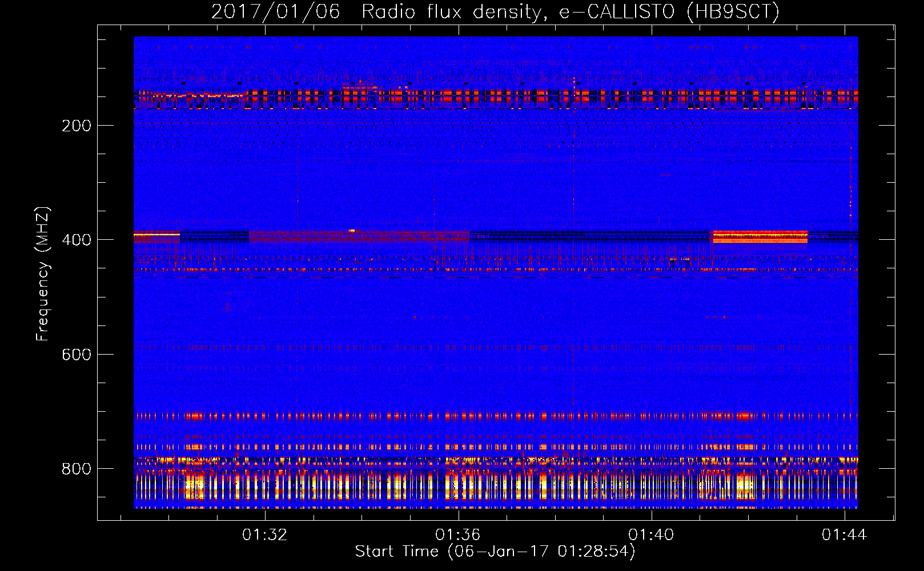This screenshot has height=571, width=924.
Task: Click the 400 frequency tick label
Action: point(77,240)
